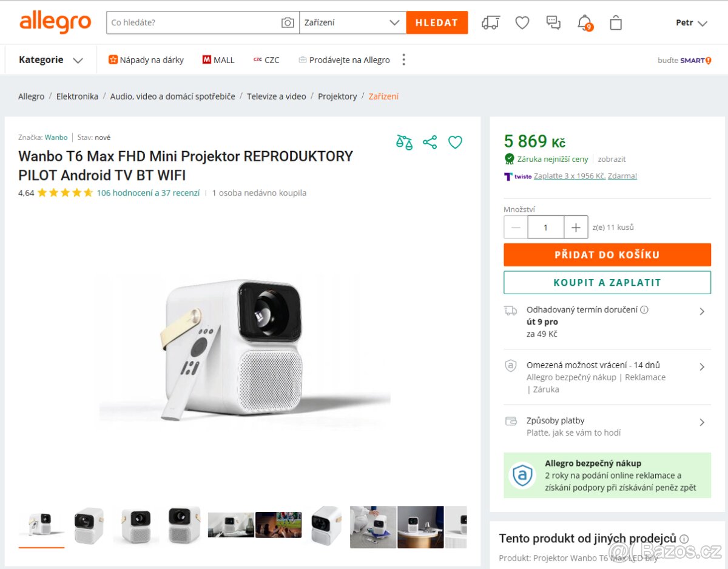The image size is (728, 569).
Task: Open the notifications bell icon
Action: [x=584, y=22]
